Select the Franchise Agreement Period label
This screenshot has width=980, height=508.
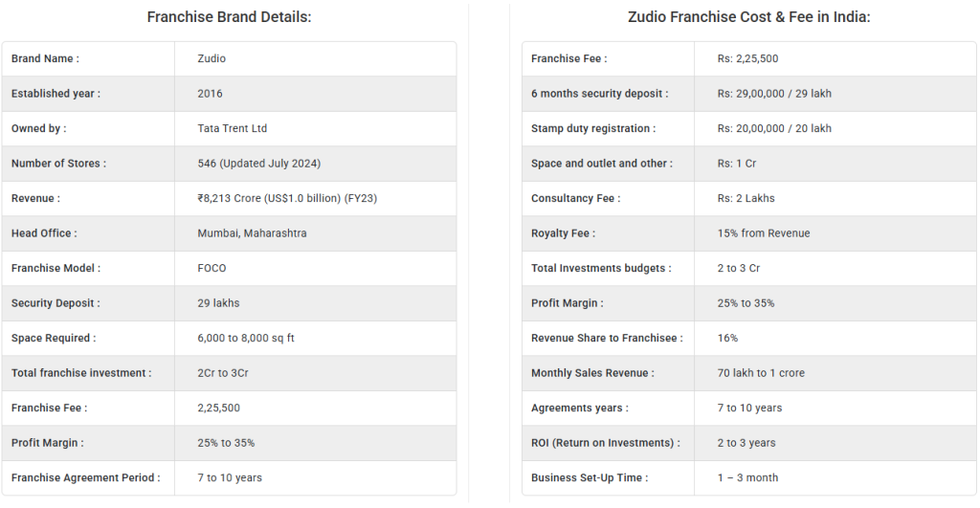[85, 477]
